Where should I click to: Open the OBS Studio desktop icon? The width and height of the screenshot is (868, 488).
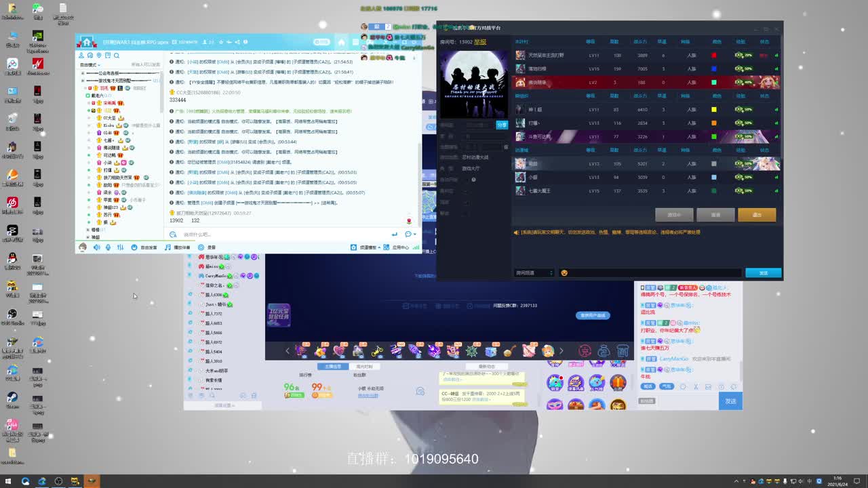12,317
